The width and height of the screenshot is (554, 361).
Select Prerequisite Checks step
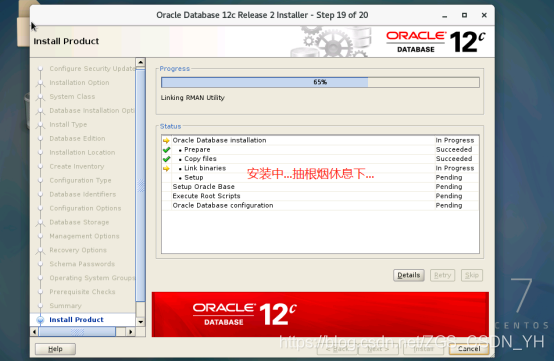(x=82, y=292)
